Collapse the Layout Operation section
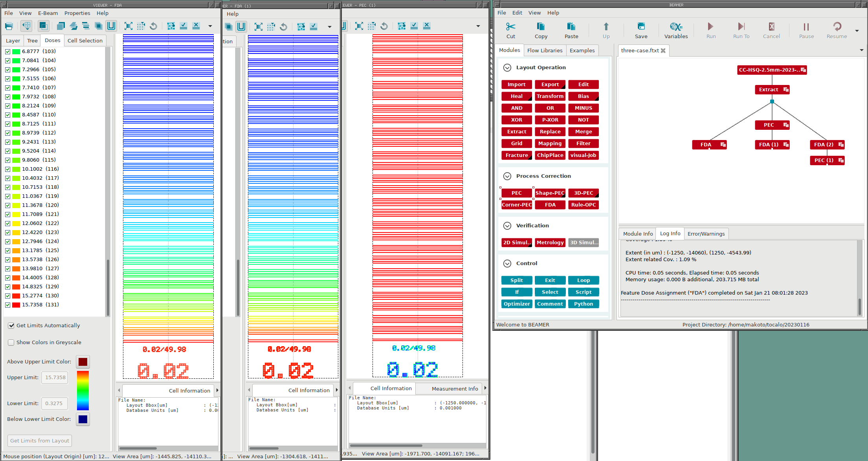Viewport: 868px width, 461px height. (x=507, y=68)
